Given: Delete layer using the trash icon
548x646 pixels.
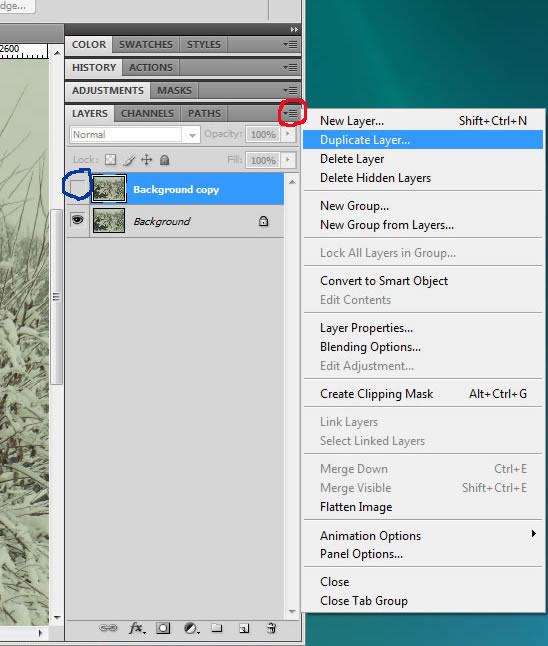Looking at the screenshot, I should (x=272, y=628).
